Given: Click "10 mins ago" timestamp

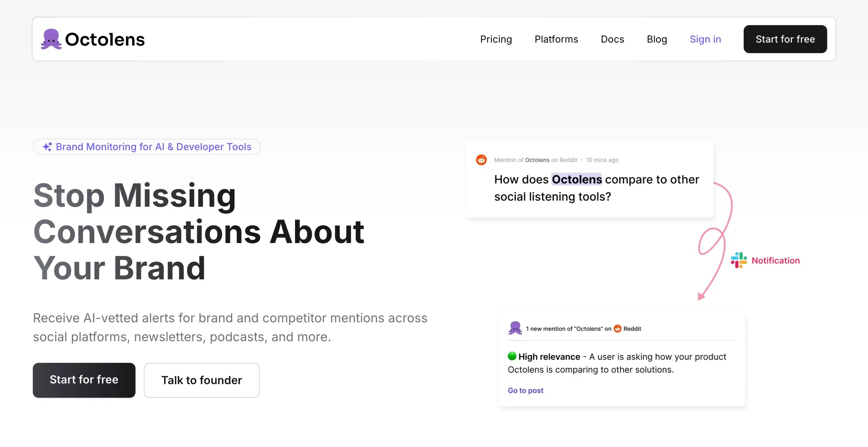Looking at the screenshot, I should coord(602,160).
